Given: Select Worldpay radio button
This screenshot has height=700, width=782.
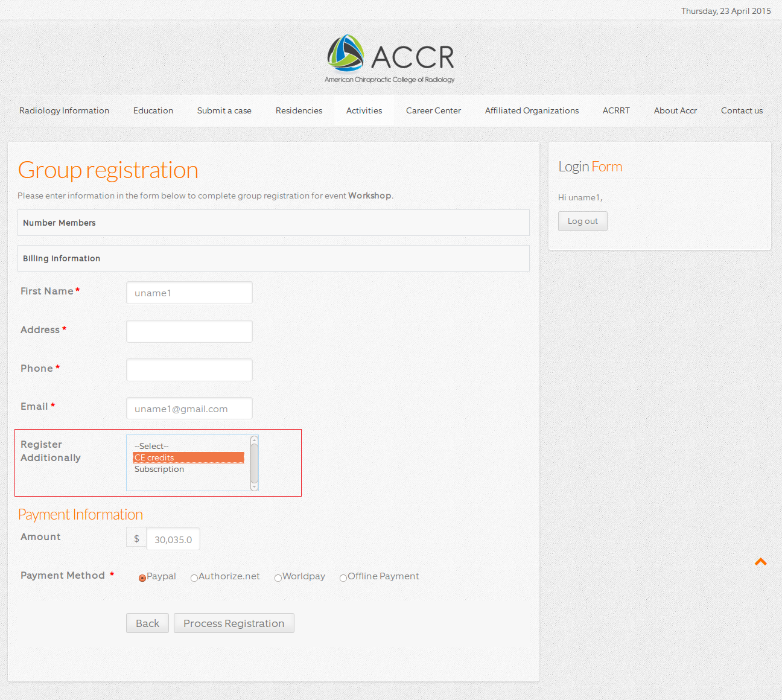Looking at the screenshot, I should coord(278,577).
